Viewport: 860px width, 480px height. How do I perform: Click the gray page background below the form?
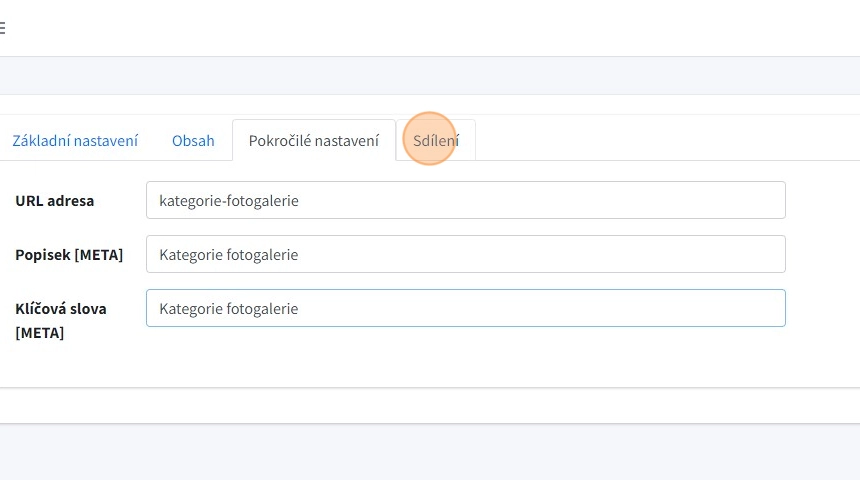click(x=430, y=450)
